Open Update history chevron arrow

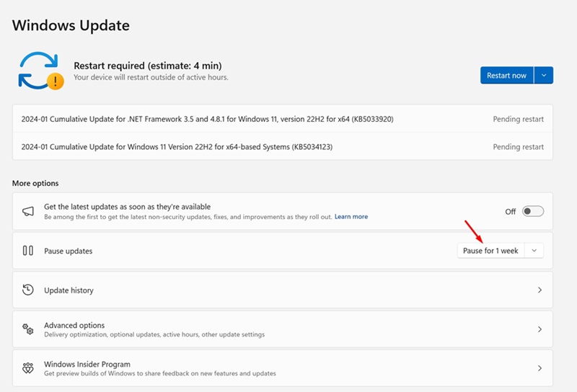[x=539, y=290]
